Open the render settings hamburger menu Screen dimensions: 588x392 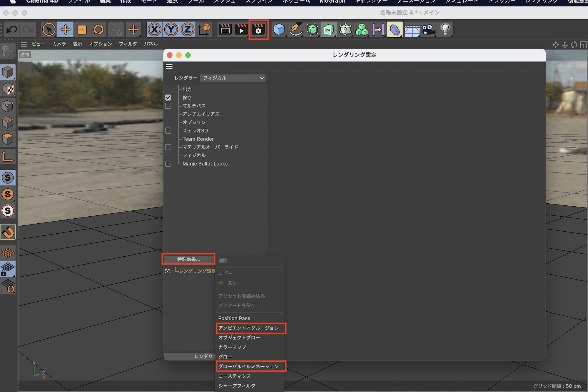point(169,67)
